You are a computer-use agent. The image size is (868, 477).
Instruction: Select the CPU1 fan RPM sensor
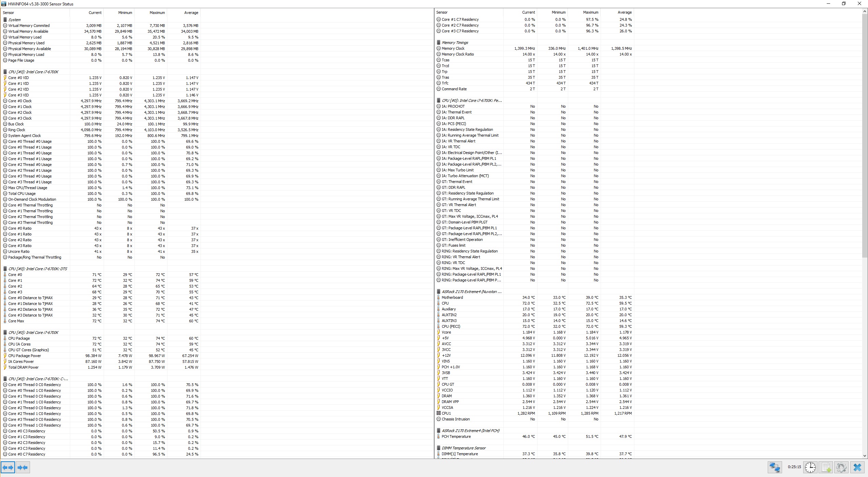pyautogui.click(x=446, y=413)
